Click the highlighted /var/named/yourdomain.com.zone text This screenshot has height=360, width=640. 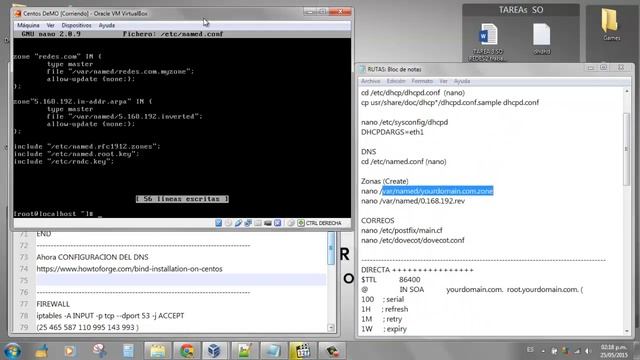pos(437,191)
